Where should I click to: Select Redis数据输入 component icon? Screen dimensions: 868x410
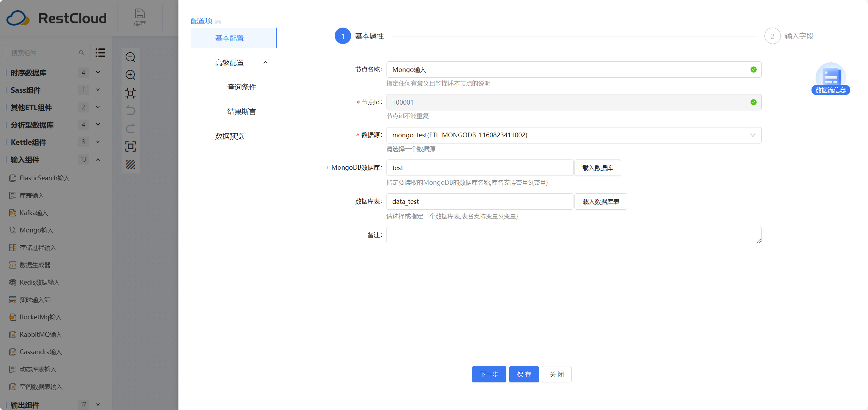point(13,282)
